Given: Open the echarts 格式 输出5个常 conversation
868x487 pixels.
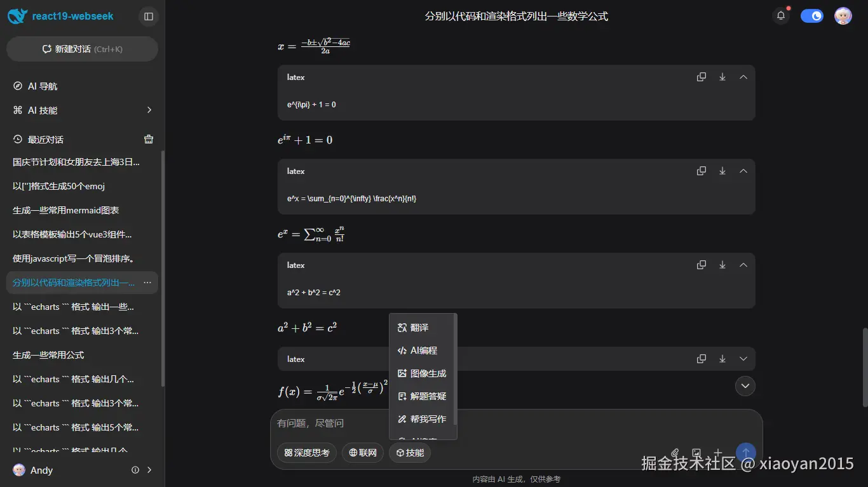Looking at the screenshot, I should tap(82, 427).
